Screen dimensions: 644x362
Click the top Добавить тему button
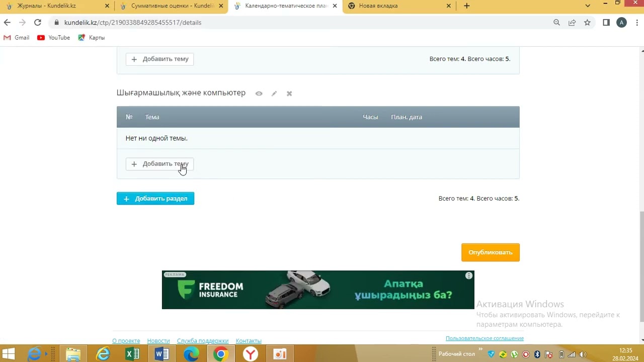pyautogui.click(x=159, y=59)
